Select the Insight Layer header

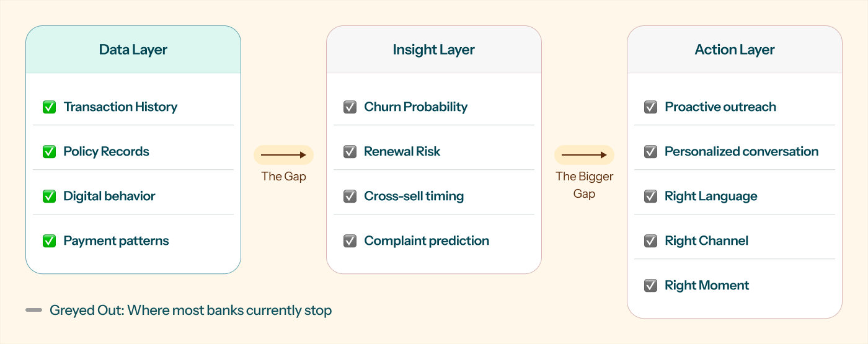click(434, 50)
